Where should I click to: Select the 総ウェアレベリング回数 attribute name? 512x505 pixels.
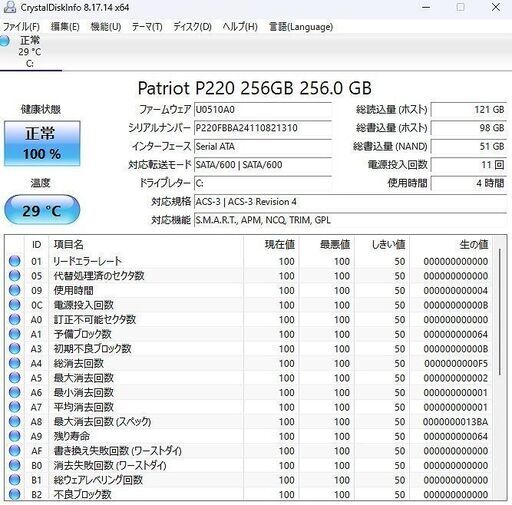(x=98, y=480)
